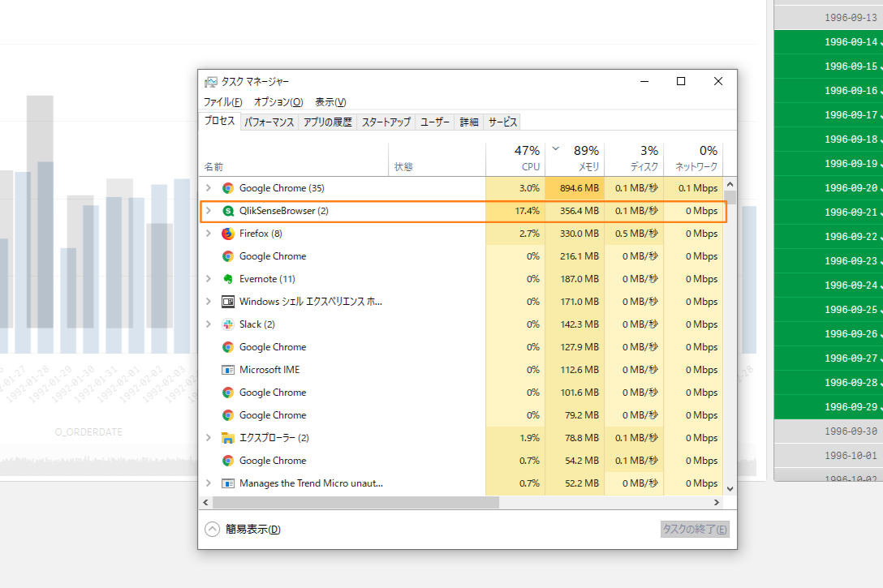Click the QlikSenseBrowser process icon
The image size is (883, 588).
[x=228, y=211]
